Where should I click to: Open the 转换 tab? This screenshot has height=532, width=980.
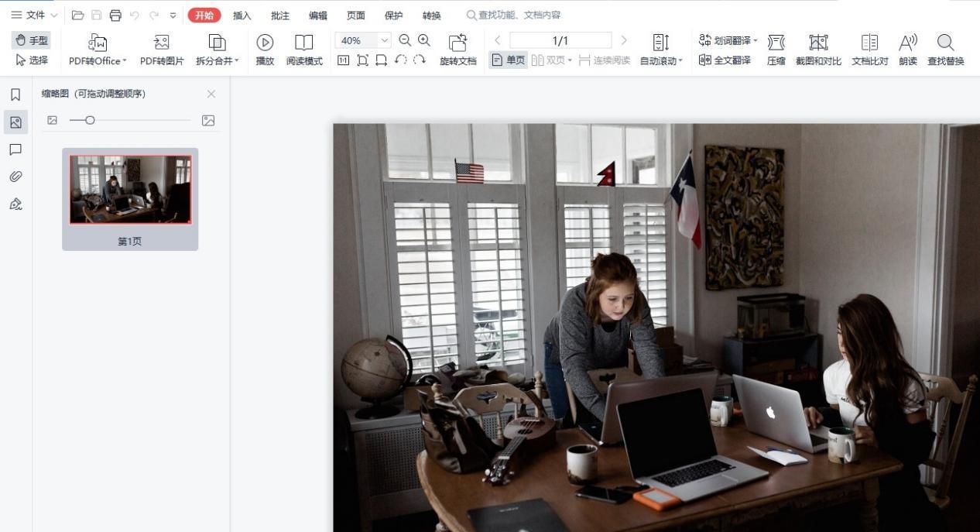pos(432,15)
